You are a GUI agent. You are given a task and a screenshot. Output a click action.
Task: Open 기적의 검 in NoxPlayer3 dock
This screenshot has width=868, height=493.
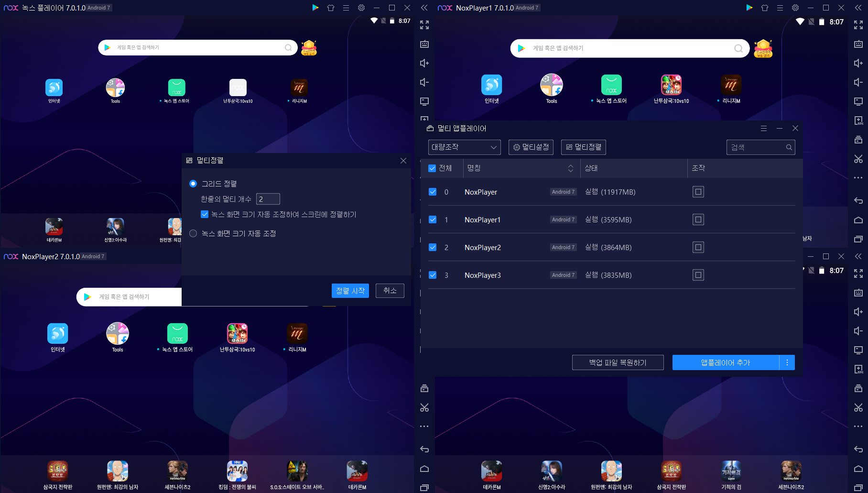point(731,475)
